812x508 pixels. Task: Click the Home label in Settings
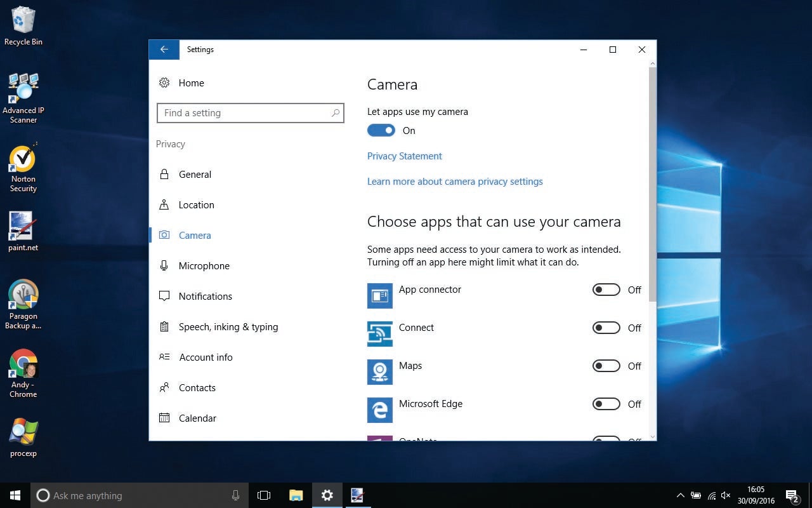191,83
